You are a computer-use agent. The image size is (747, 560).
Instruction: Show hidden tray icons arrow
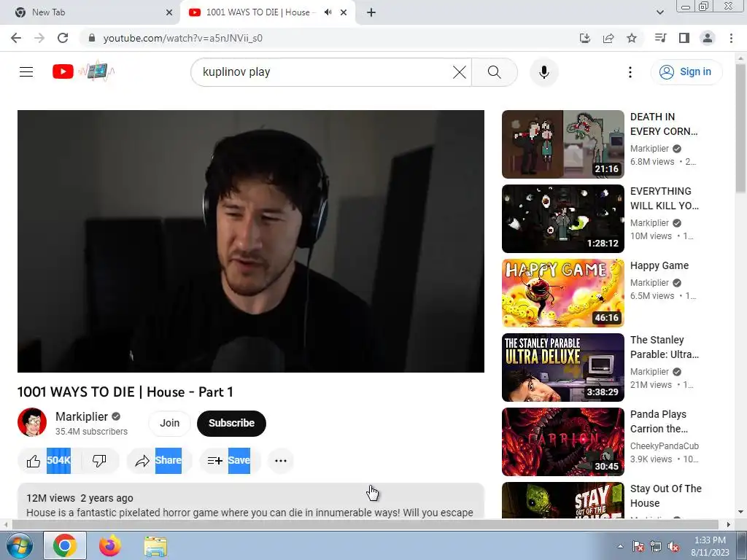pyautogui.click(x=620, y=546)
